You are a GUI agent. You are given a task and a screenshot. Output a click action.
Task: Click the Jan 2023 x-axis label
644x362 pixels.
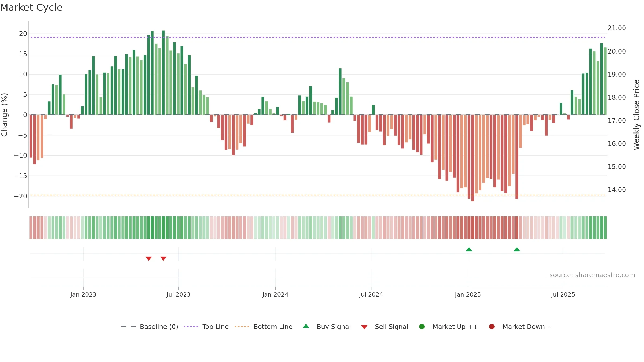click(83, 294)
